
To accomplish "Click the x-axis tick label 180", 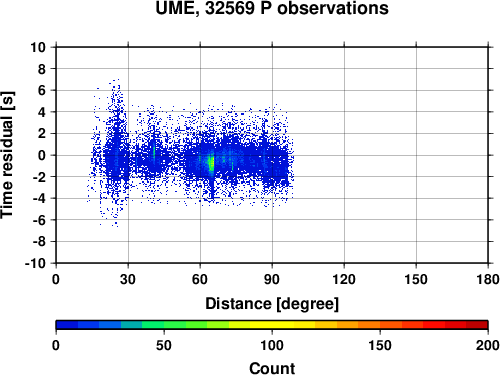I will pos(488,279).
